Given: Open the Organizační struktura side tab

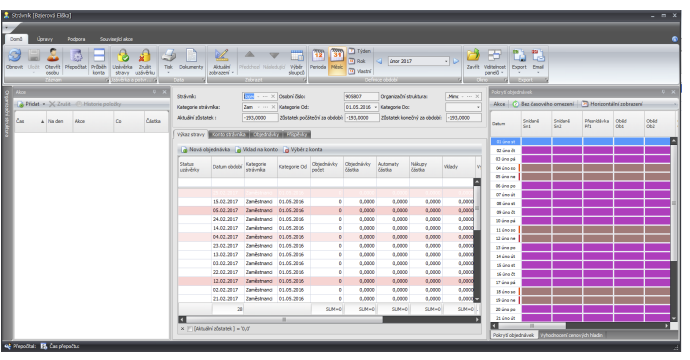Looking at the screenshot, I should point(7,113).
